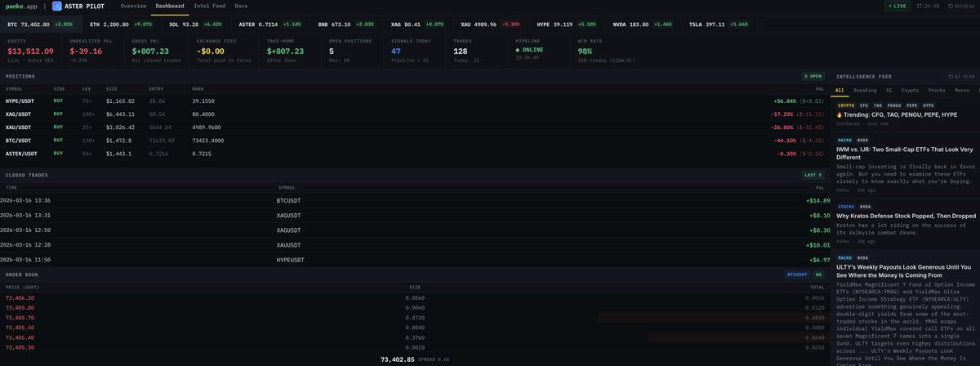Click the LAST 5 closed trades badge
This screenshot has height=366, width=980.
813,175
